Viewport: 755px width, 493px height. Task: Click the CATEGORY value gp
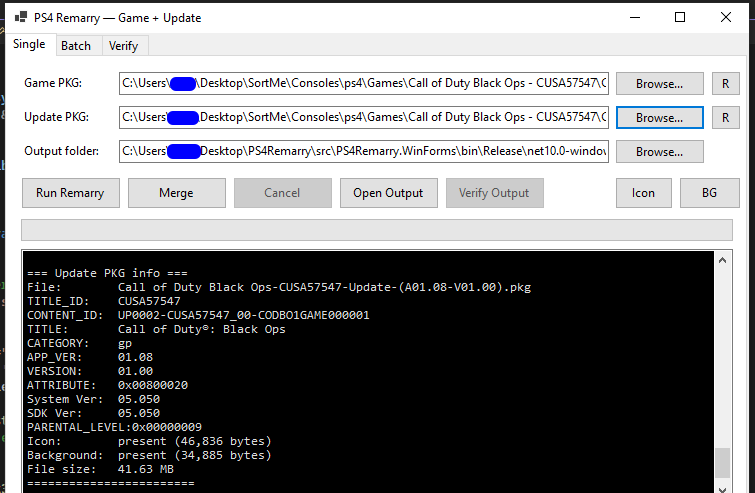125,344
